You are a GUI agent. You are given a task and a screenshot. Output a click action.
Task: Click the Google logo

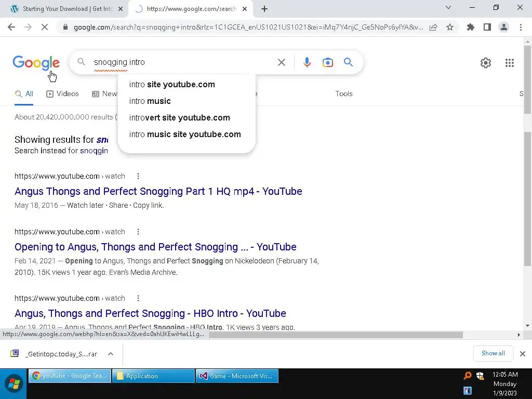(x=36, y=63)
